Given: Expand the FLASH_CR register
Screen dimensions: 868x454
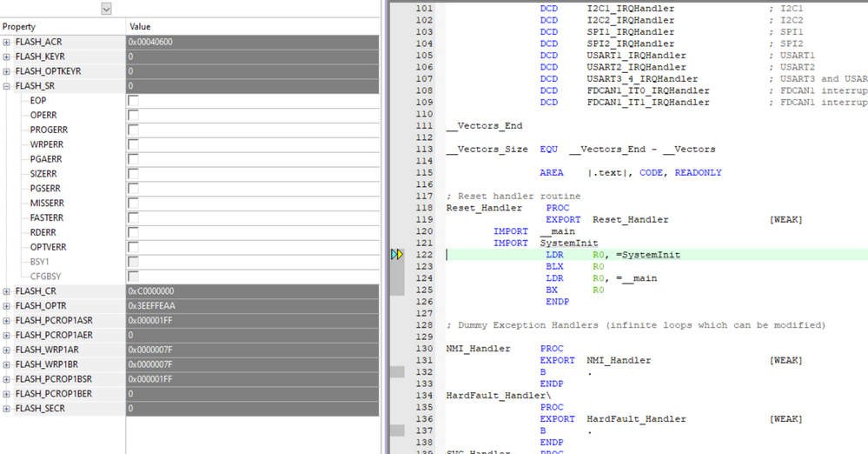Looking at the screenshot, I should coord(6,291).
